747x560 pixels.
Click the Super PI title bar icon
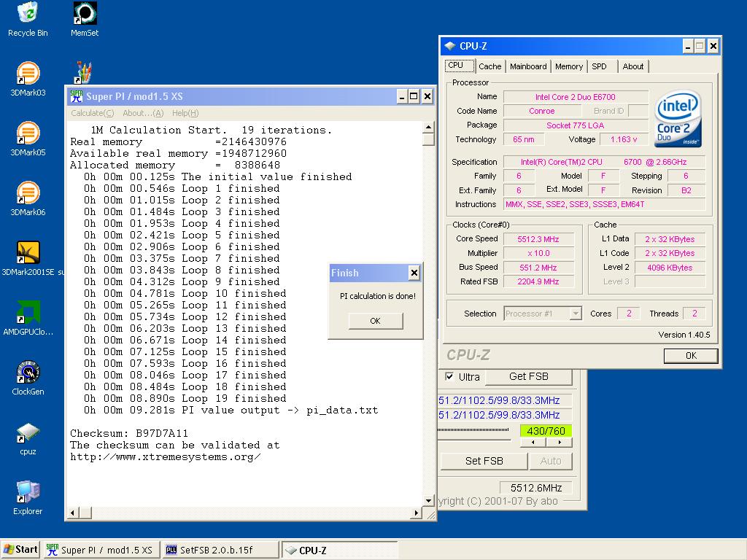pos(76,96)
